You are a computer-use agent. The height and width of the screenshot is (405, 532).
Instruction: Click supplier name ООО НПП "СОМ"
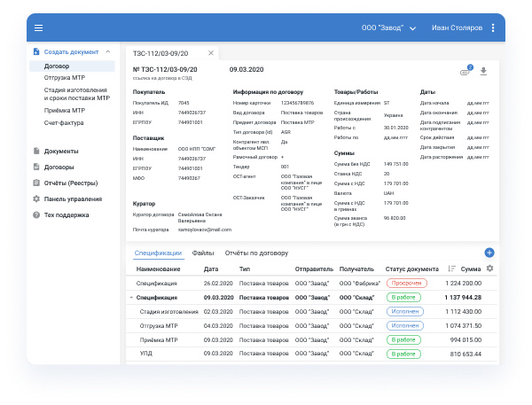pos(197,149)
